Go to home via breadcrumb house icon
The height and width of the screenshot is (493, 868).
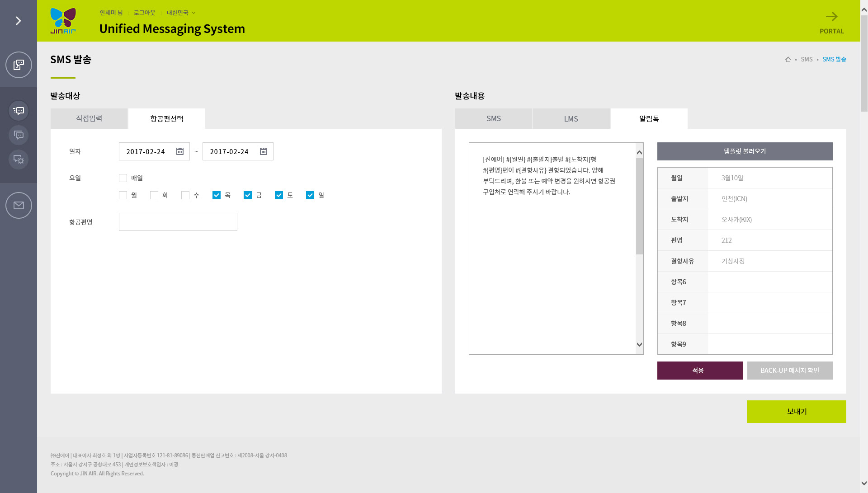click(788, 59)
